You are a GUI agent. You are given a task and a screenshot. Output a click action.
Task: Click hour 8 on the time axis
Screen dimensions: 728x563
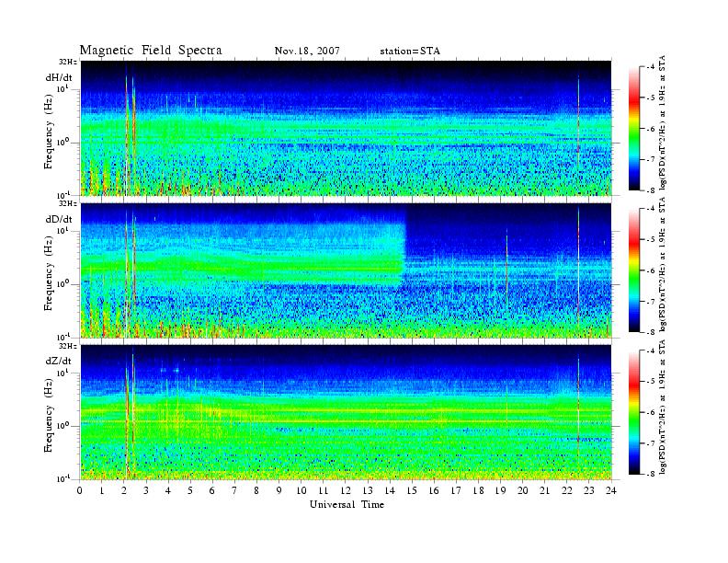[x=256, y=490]
